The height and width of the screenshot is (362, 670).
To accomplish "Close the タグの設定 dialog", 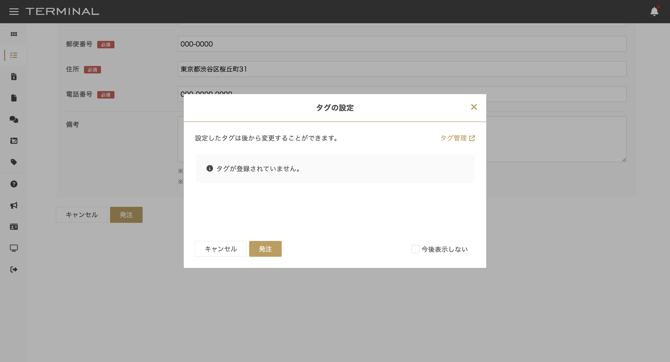I will coord(473,107).
